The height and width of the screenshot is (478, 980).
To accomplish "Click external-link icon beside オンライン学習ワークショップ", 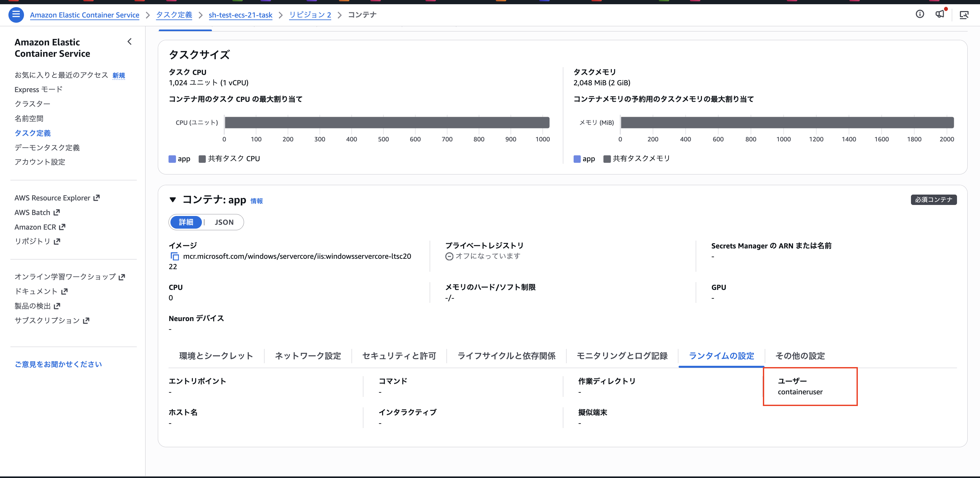I will 122,277.
